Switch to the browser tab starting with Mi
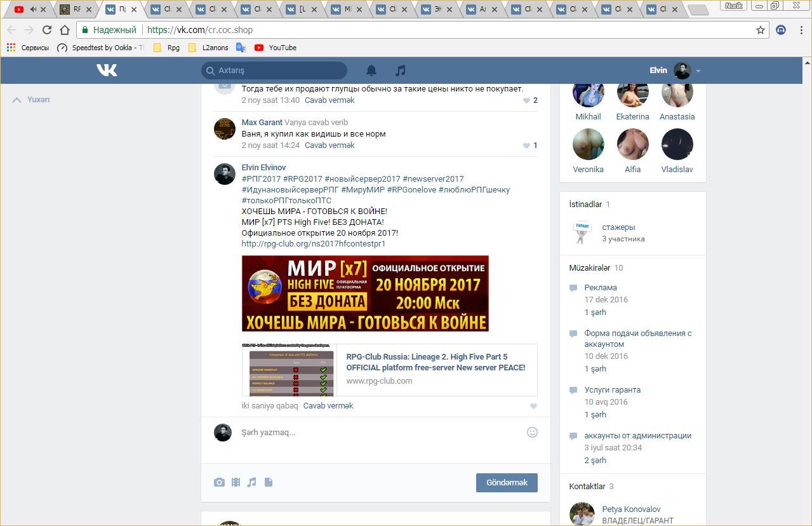The image size is (812, 526). (x=347, y=10)
